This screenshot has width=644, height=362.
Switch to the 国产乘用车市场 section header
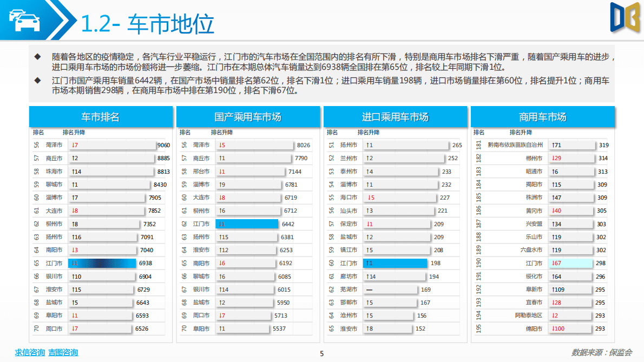[248, 116]
